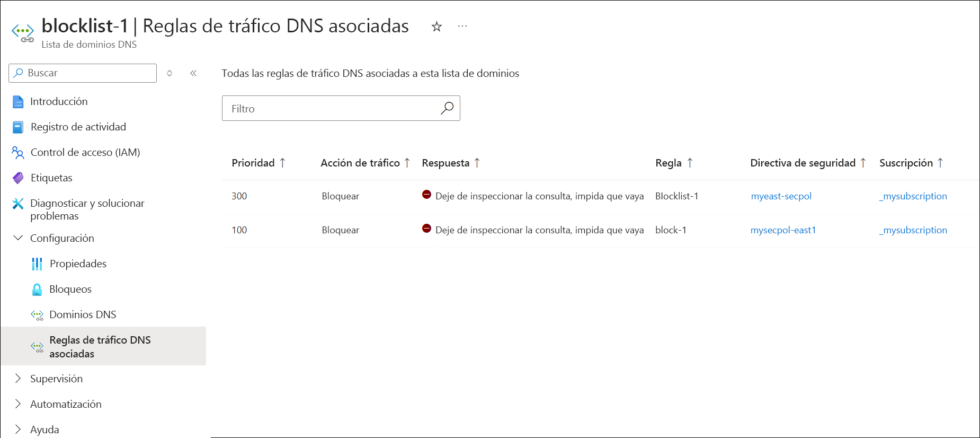980x438 pixels.
Task: Click the magnifier icon in Filtro box
Action: pyautogui.click(x=447, y=108)
